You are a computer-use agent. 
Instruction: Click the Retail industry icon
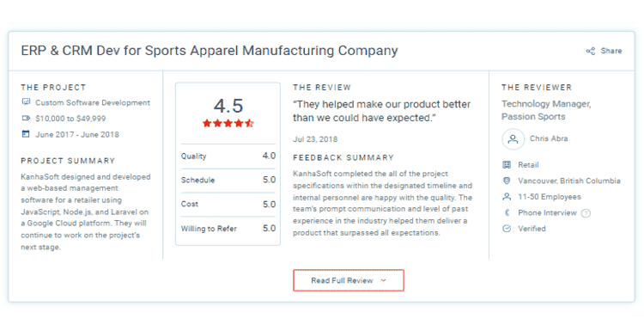tap(507, 165)
